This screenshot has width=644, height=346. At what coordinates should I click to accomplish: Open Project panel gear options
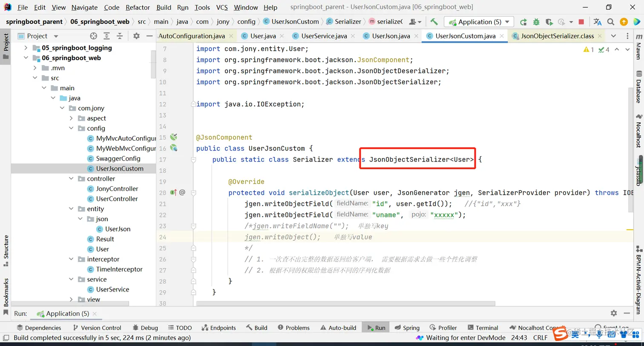[136, 36]
